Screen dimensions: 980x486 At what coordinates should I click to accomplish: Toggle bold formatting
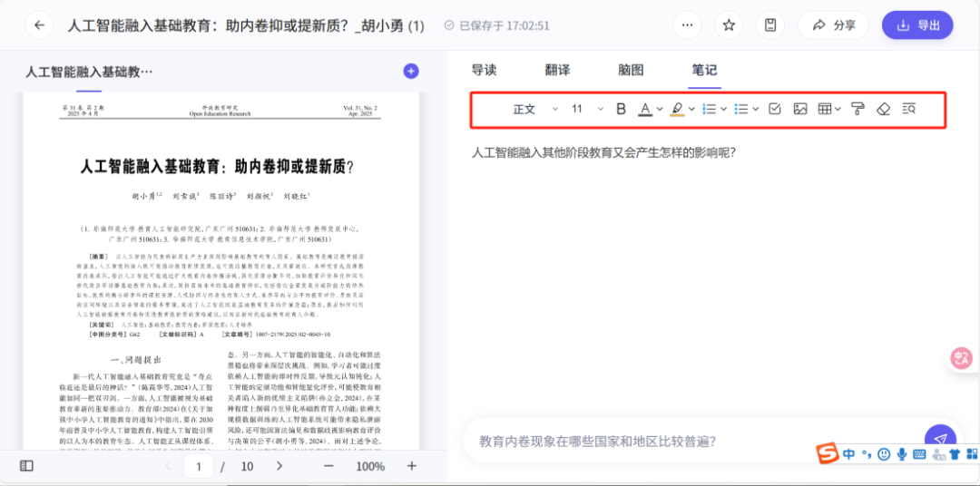pyautogui.click(x=622, y=110)
